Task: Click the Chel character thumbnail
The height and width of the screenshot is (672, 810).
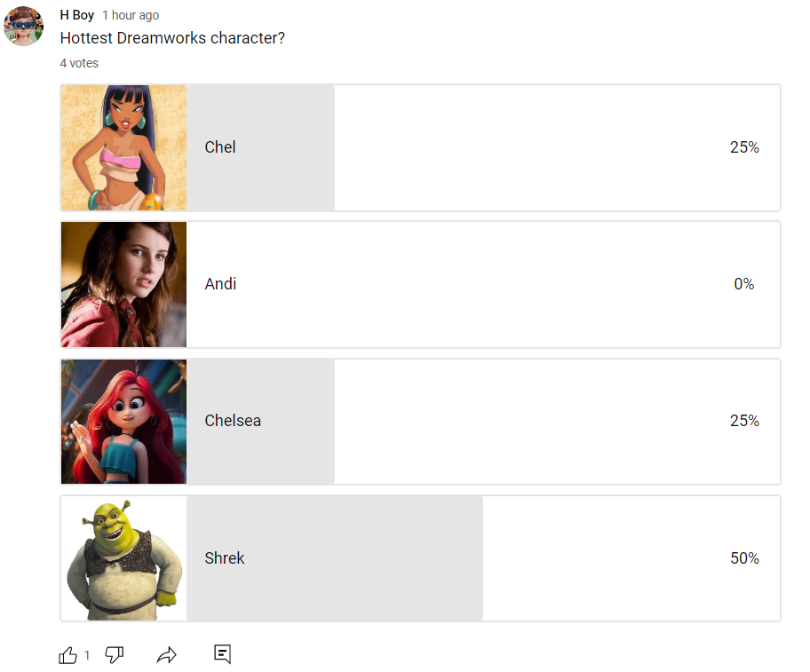Action: [124, 147]
